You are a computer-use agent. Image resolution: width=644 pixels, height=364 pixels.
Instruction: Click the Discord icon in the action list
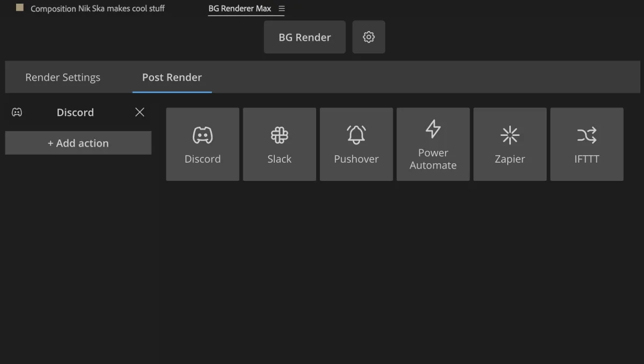(x=17, y=112)
